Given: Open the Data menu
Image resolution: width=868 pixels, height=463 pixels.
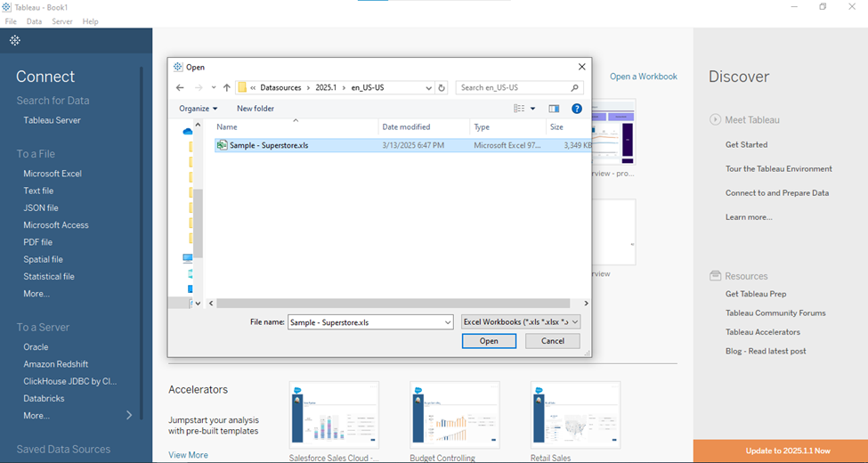Looking at the screenshot, I should (34, 21).
